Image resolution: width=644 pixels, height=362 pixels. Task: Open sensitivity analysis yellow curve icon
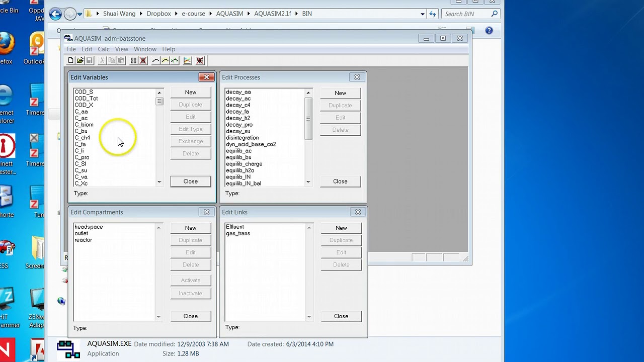[x=165, y=60]
